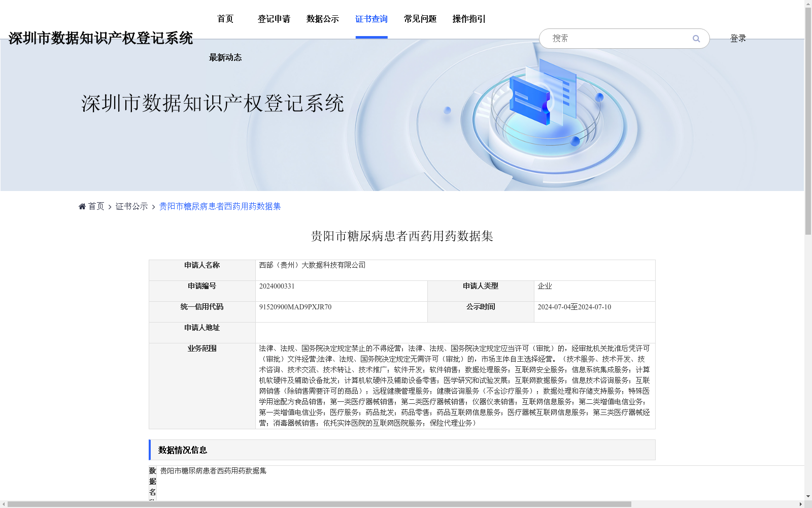Viewport: 812px width, 508px height.
Task: Open 常见问题 menu item
Action: [420, 19]
